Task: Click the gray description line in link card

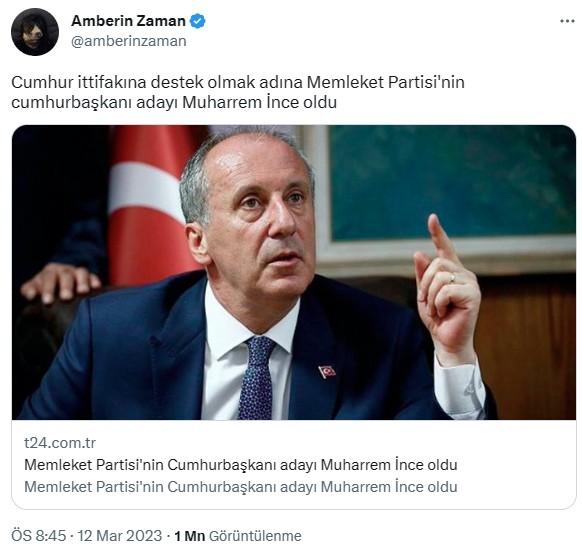Action: click(241, 487)
